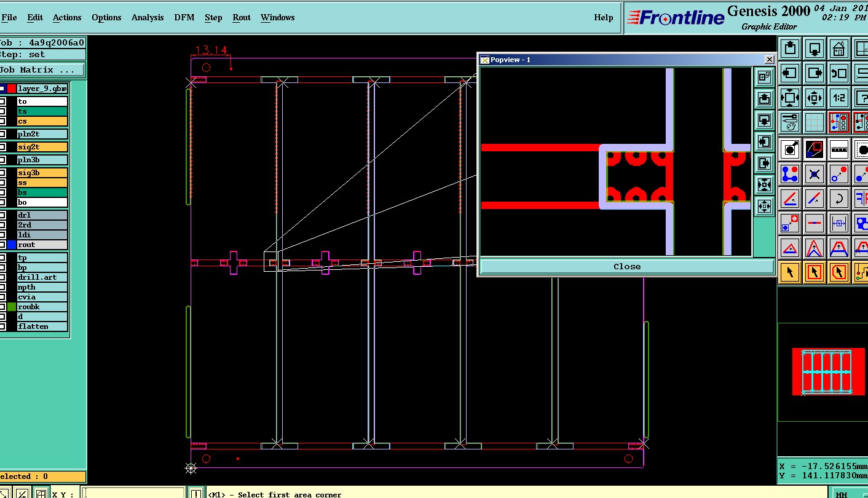Click the zoom in expand-arrows icon
This screenshot has width=868, height=498.
click(790, 97)
